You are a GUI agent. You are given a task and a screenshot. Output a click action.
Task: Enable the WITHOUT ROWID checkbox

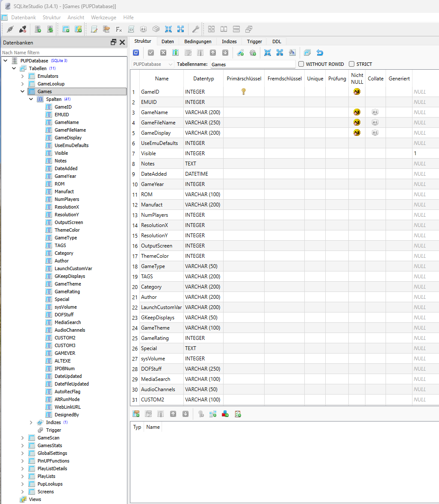pyautogui.click(x=301, y=64)
